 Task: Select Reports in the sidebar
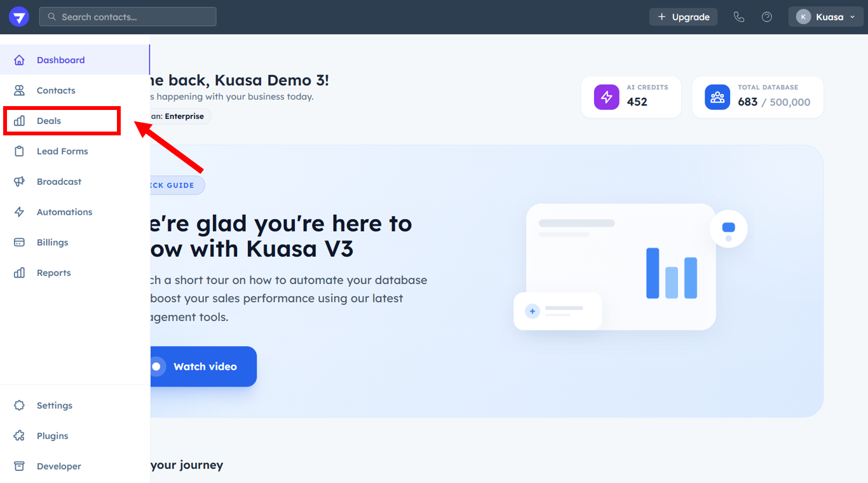[53, 273]
